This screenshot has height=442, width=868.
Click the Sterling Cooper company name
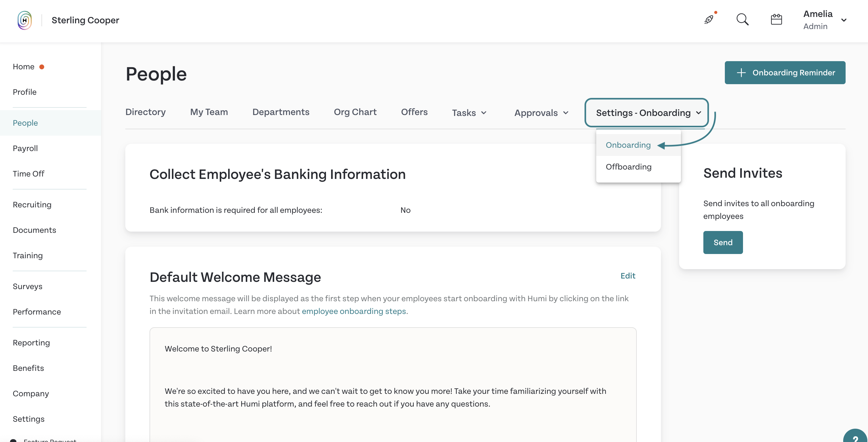pos(85,20)
